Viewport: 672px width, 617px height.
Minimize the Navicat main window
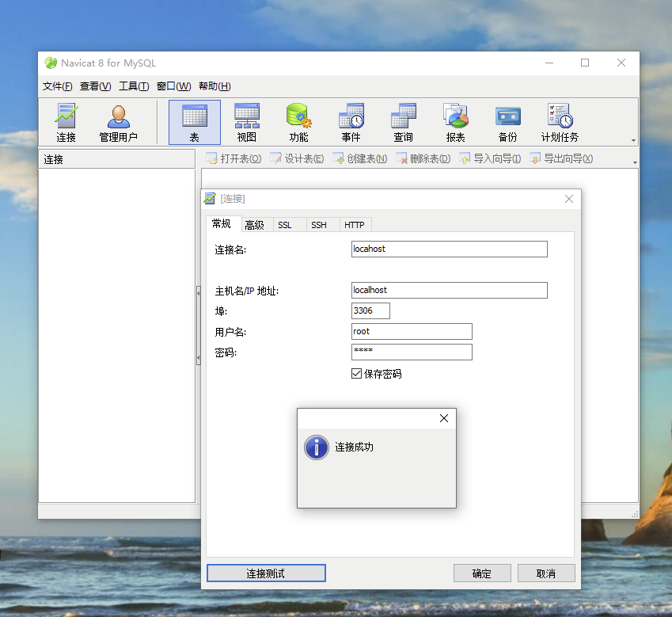tap(549, 63)
